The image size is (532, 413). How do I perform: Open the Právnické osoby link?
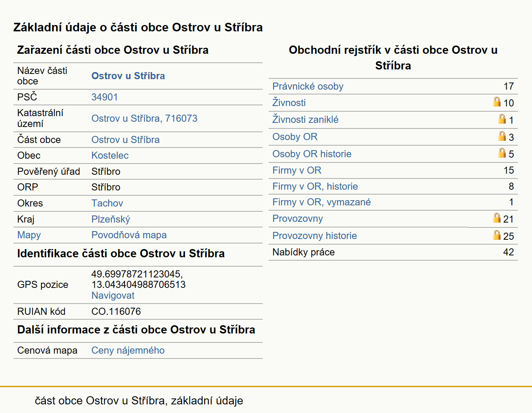pyautogui.click(x=308, y=86)
